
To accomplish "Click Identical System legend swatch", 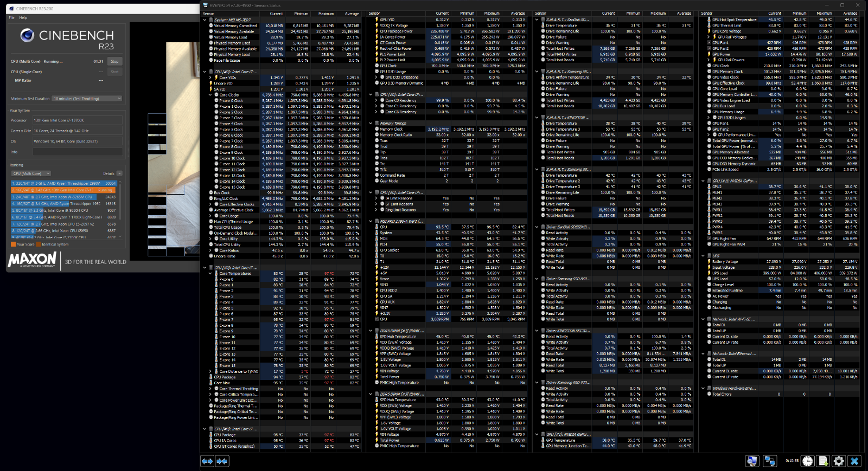I will 39,244.
